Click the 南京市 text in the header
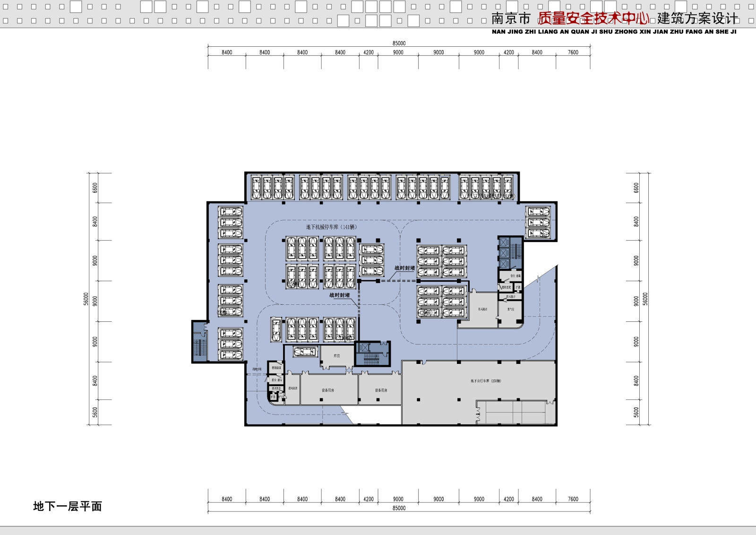This screenshot has height=535, width=756. click(511, 18)
